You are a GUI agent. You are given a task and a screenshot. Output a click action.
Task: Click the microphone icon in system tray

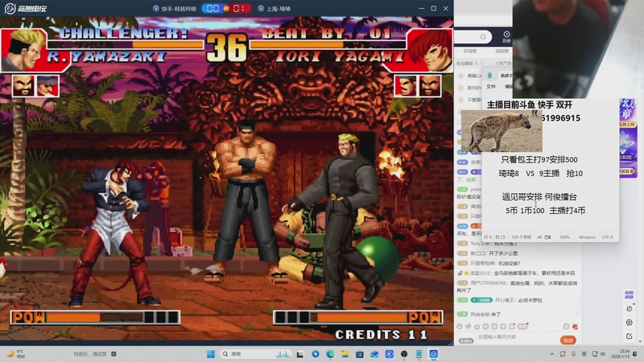(x=573, y=354)
